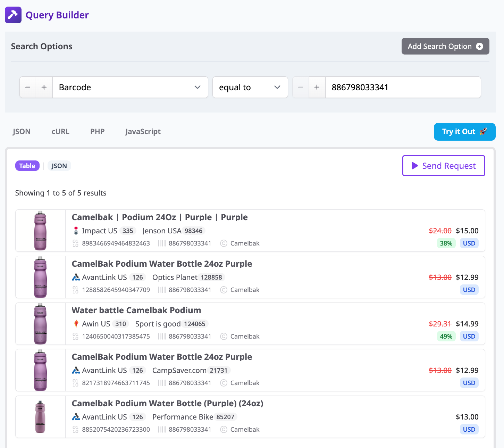Click the Send Request button

point(444,166)
